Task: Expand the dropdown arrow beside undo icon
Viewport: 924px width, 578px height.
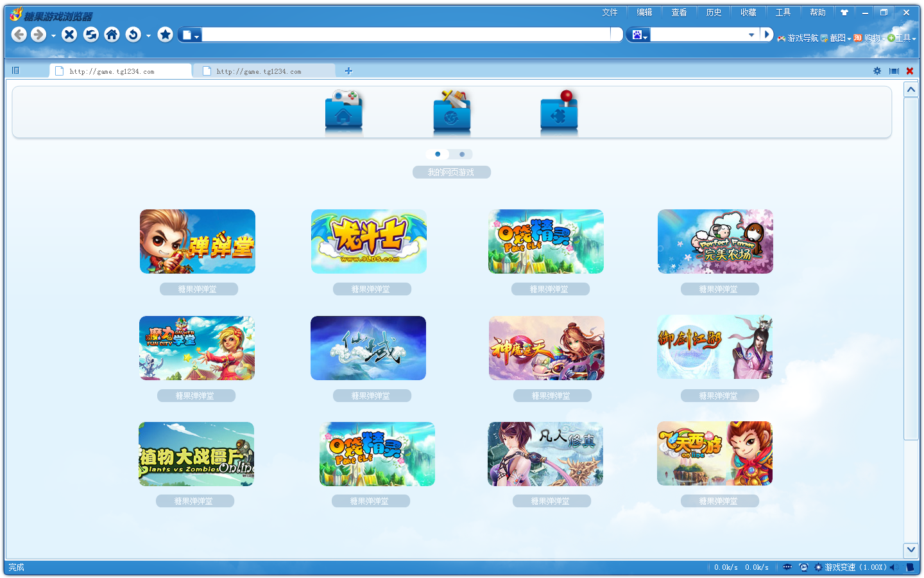Action: (148, 36)
